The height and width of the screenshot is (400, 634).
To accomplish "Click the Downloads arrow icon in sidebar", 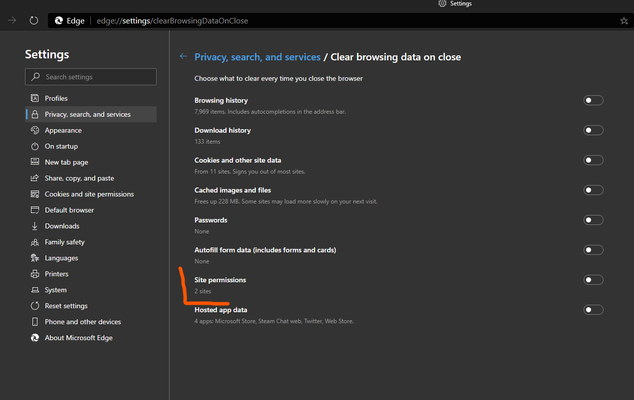I will (x=35, y=226).
